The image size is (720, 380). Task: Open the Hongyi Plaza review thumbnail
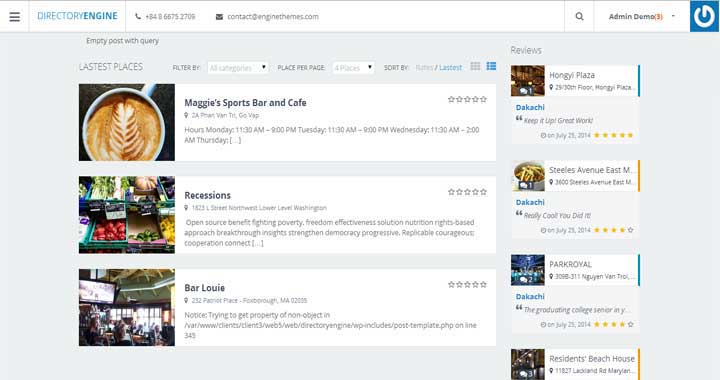pos(528,81)
